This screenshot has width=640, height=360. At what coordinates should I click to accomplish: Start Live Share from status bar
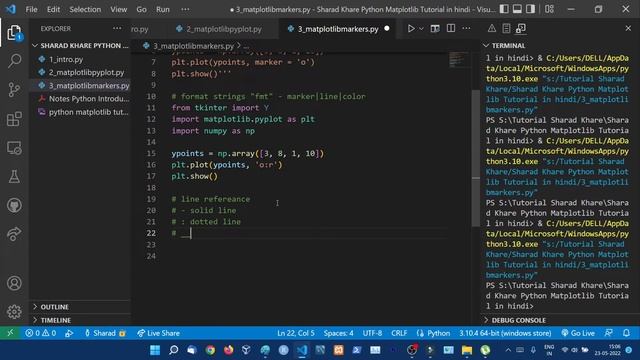pos(158,333)
